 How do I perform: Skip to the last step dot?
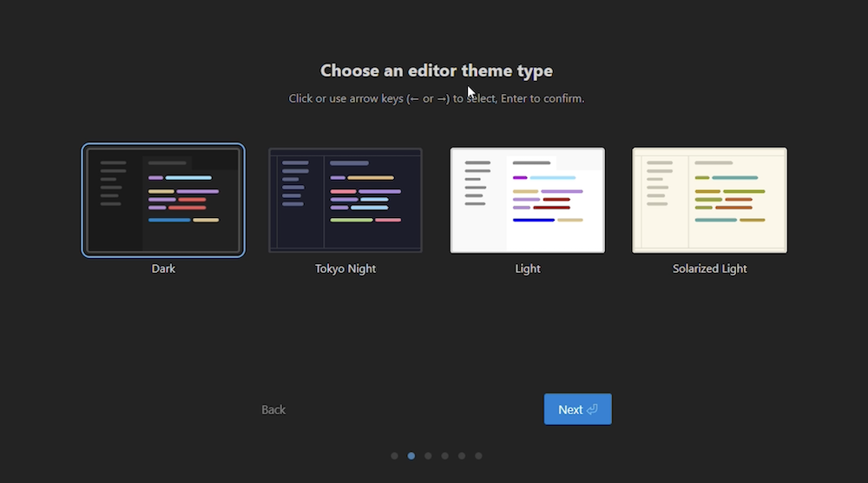point(478,455)
